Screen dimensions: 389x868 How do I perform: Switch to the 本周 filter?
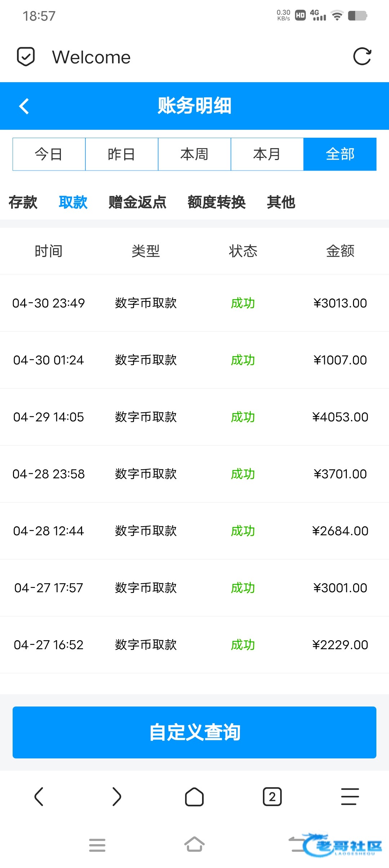coord(194,154)
